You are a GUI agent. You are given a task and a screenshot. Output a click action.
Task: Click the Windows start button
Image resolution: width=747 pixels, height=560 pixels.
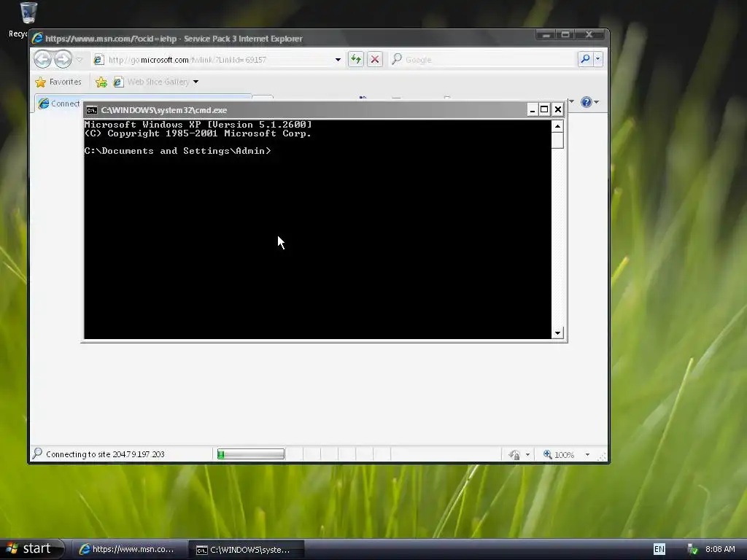[x=31, y=549]
